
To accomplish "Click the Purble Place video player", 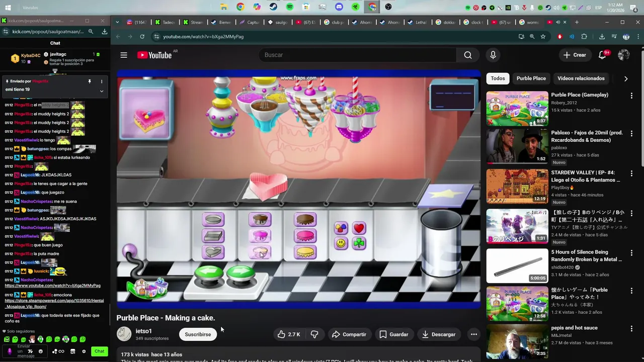I will 299,189.
